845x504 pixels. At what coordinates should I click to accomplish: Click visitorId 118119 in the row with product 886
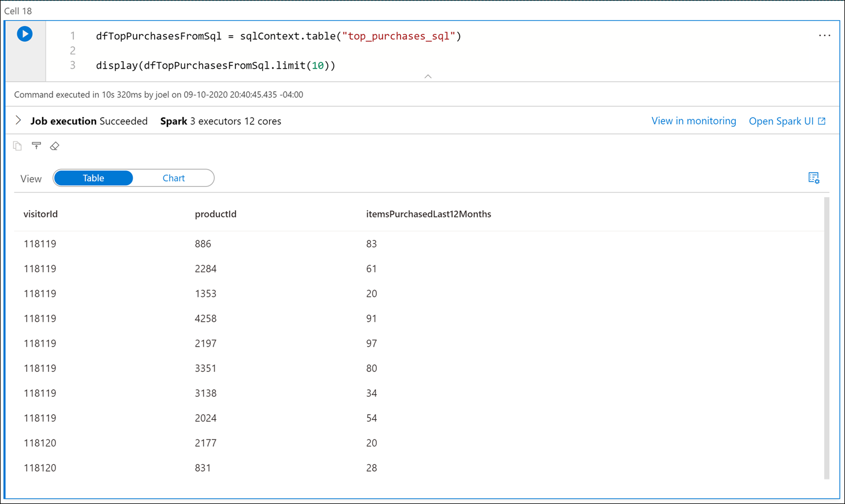tap(40, 244)
